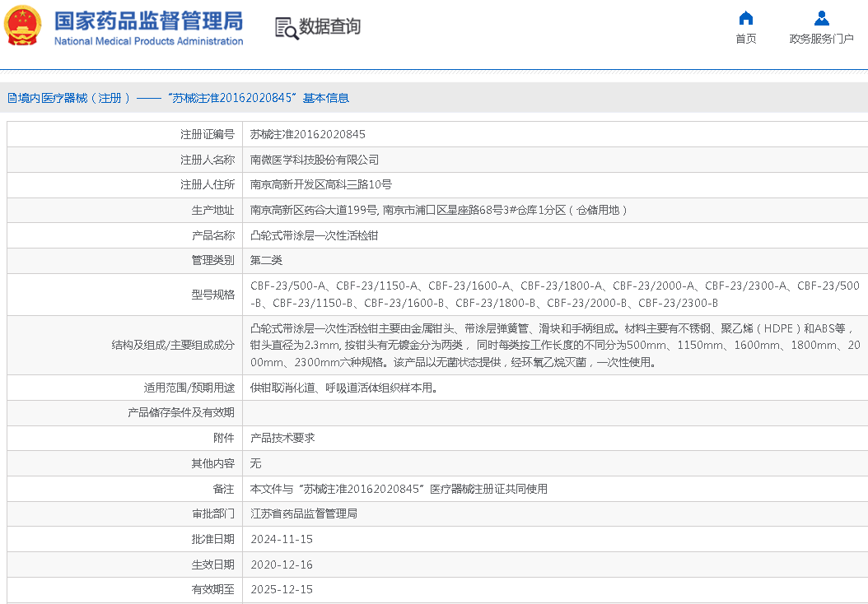Click the 数据查询 heading

tap(330, 26)
